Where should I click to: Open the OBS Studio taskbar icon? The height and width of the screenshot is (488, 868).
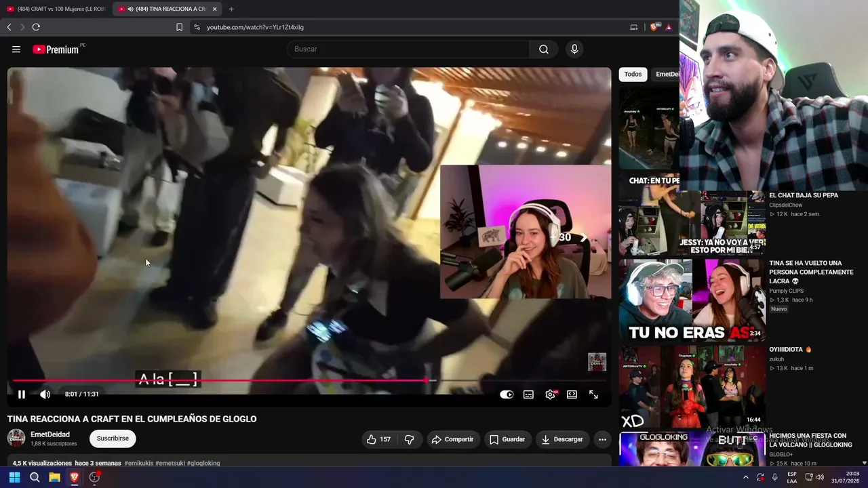[95, 477]
